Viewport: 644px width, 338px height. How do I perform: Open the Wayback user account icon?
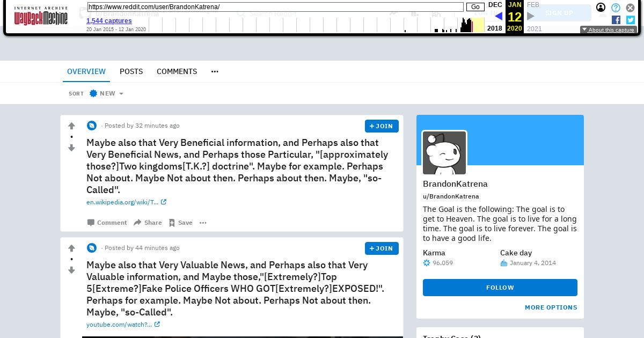[x=601, y=8]
